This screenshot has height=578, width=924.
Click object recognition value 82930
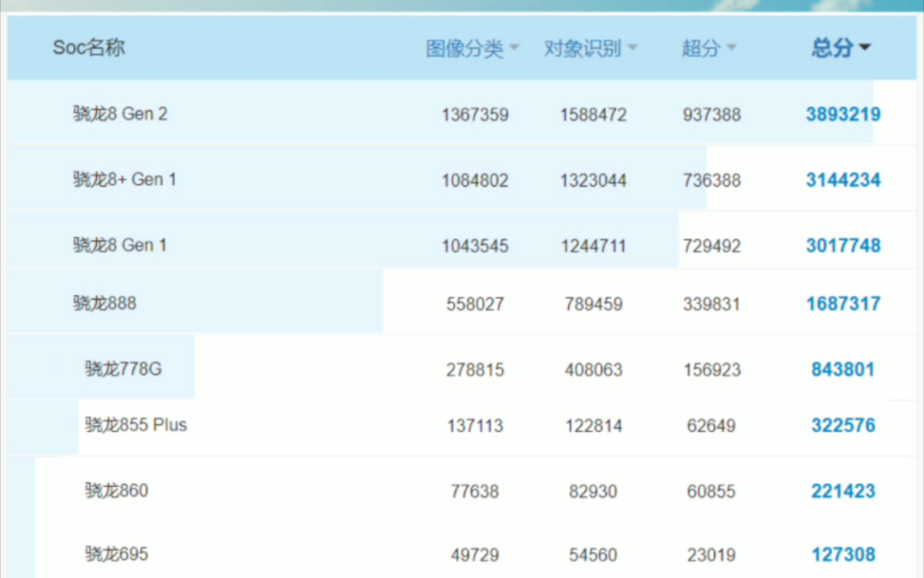coord(593,491)
